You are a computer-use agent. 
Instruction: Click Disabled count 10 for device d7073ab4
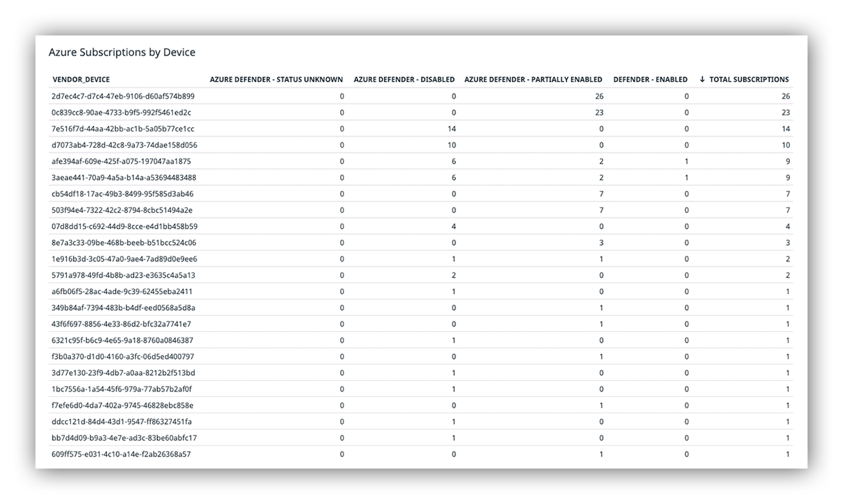tap(452, 145)
